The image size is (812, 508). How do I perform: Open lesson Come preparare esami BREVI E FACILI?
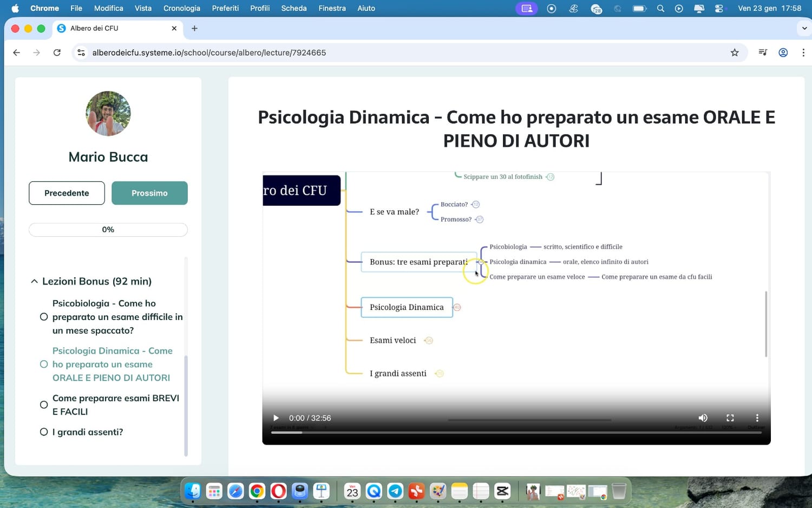pyautogui.click(x=116, y=405)
